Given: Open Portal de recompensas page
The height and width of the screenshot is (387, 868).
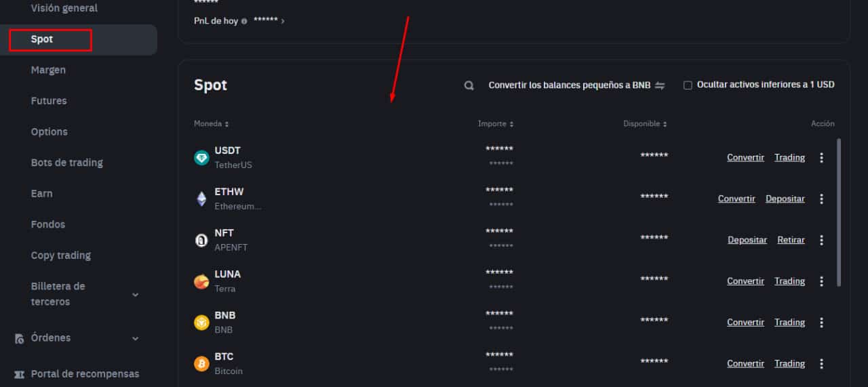Looking at the screenshot, I should pos(85,374).
